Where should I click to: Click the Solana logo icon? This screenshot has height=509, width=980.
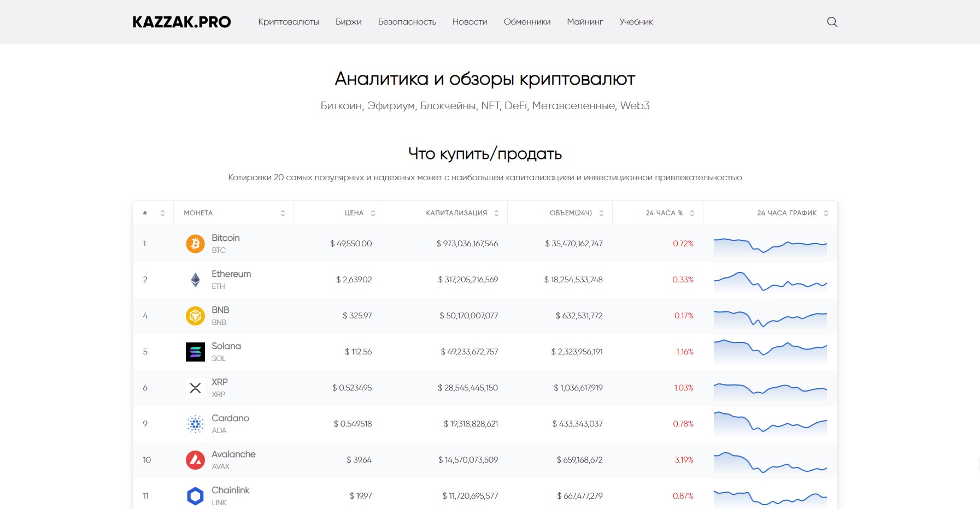[195, 352]
